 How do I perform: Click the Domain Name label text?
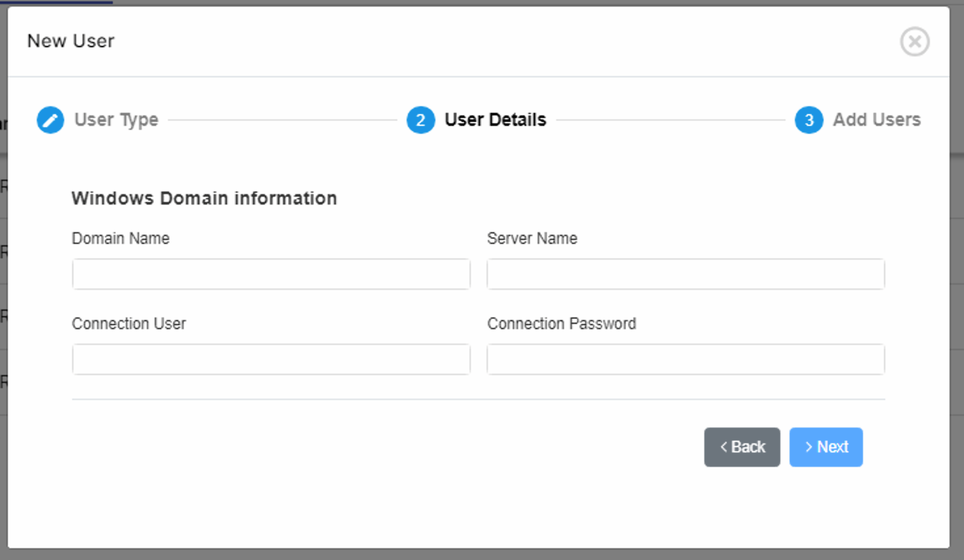(121, 239)
